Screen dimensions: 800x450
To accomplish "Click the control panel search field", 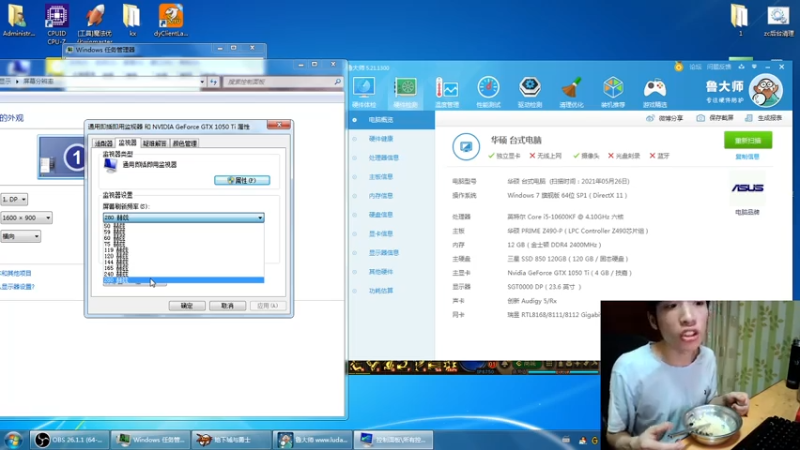I will [282, 82].
